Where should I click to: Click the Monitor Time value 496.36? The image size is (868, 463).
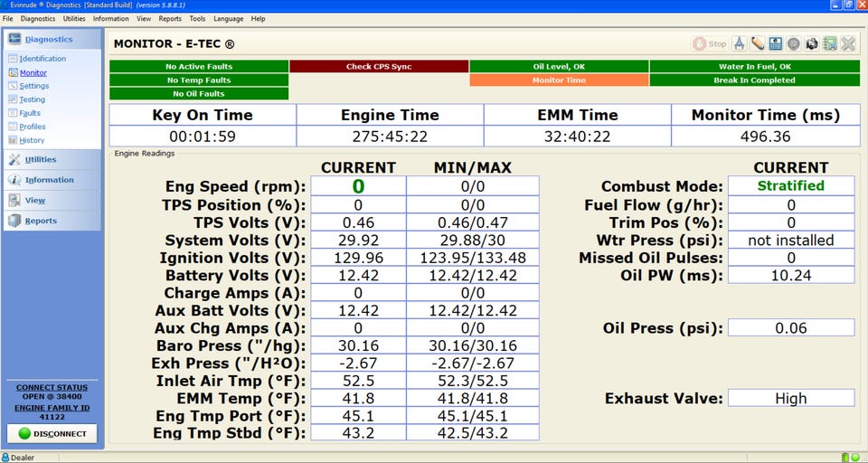pos(766,137)
